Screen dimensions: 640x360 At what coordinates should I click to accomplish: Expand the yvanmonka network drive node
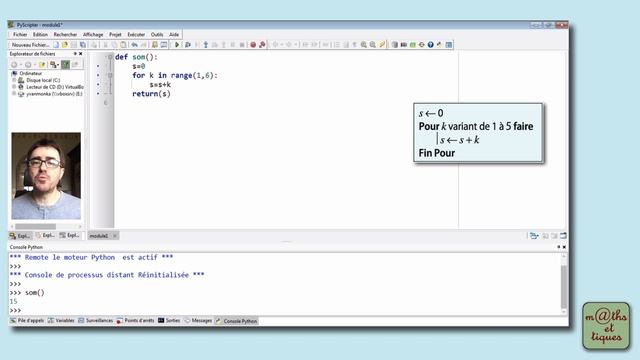[x=14, y=94]
